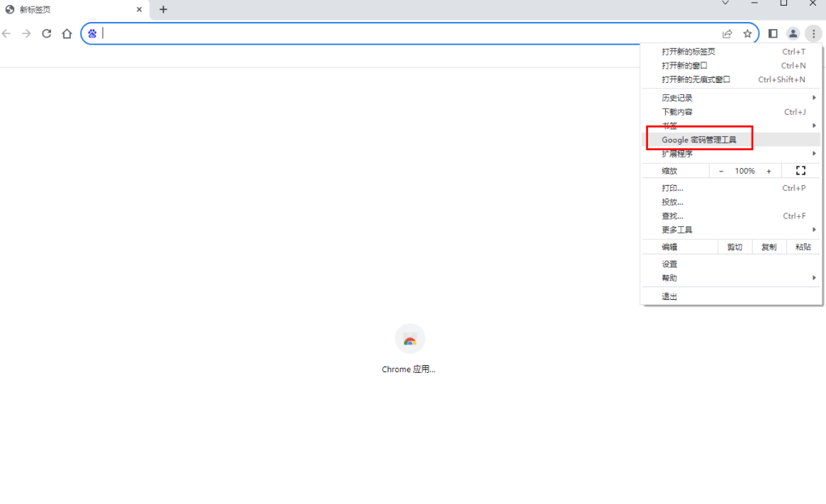Increase zoom with plus button

(x=769, y=171)
